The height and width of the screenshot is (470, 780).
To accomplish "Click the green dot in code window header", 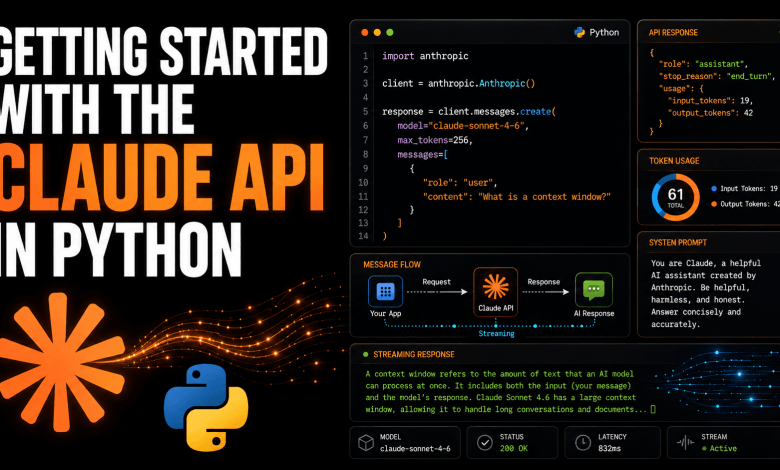I will pos(390,32).
